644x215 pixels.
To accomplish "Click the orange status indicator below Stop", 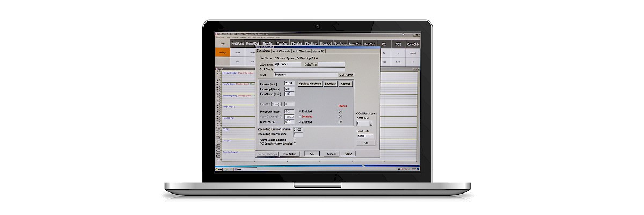I will click(222, 53).
